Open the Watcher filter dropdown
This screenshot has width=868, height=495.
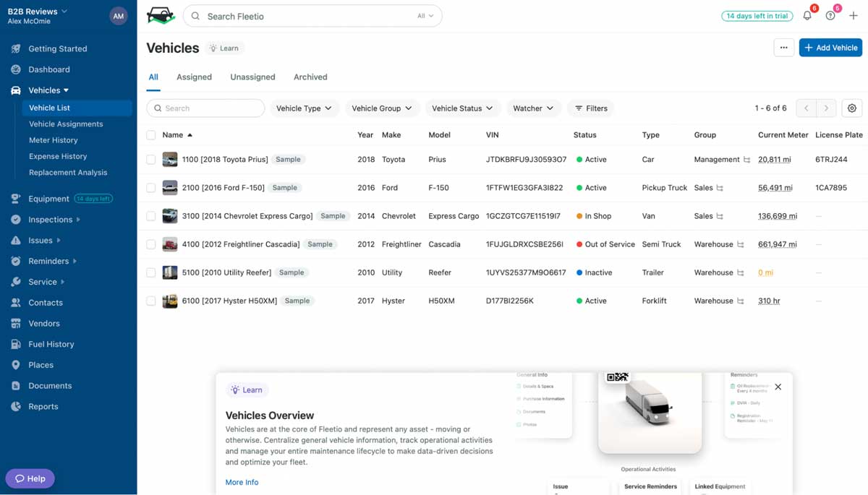[x=533, y=108]
